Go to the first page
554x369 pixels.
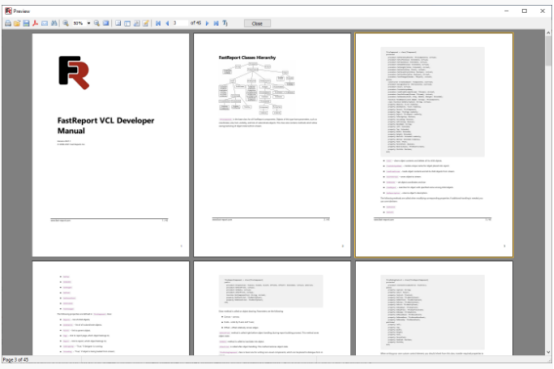click(158, 23)
